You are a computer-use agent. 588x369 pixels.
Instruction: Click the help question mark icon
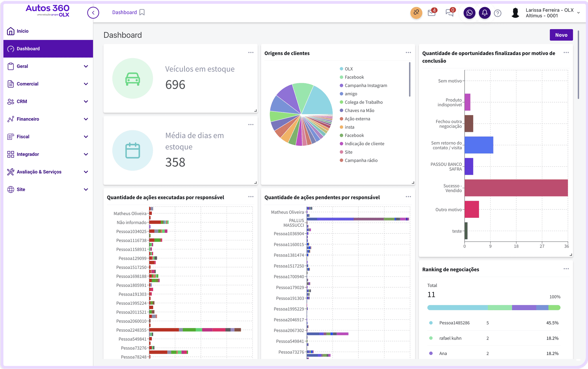pyautogui.click(x=498, y=13)
